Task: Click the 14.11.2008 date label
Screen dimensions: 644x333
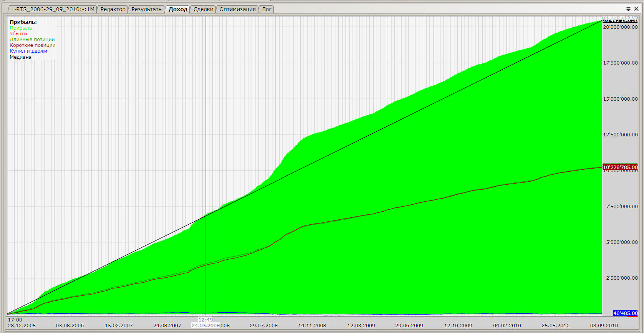Action: click(x=312, y=326)
